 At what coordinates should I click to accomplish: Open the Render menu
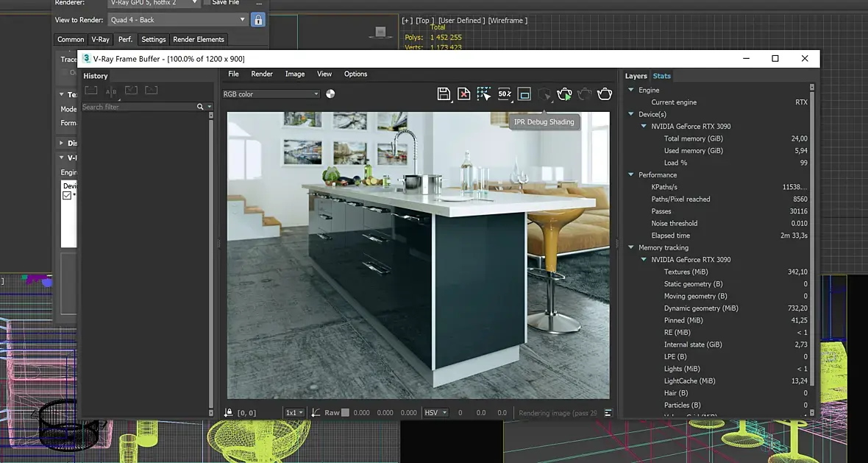point(262,74)
